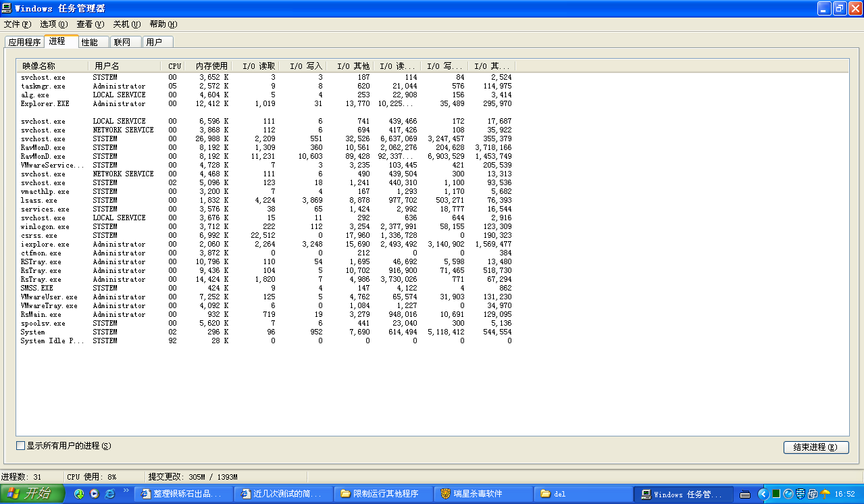Select the VMwareService... process row
The image size is (864, 504).
[267, 166]
